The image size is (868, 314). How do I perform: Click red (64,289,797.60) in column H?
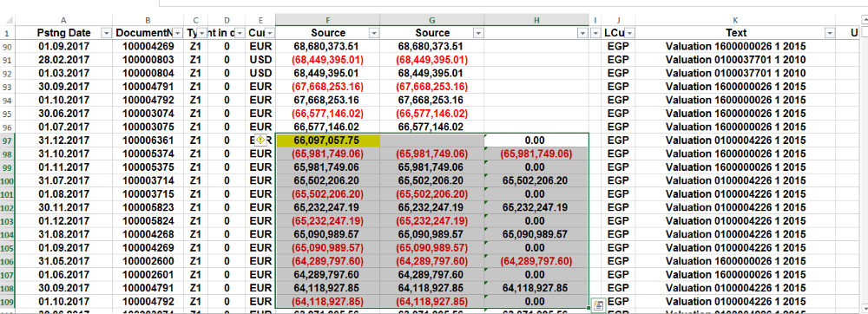click(536, 261)
